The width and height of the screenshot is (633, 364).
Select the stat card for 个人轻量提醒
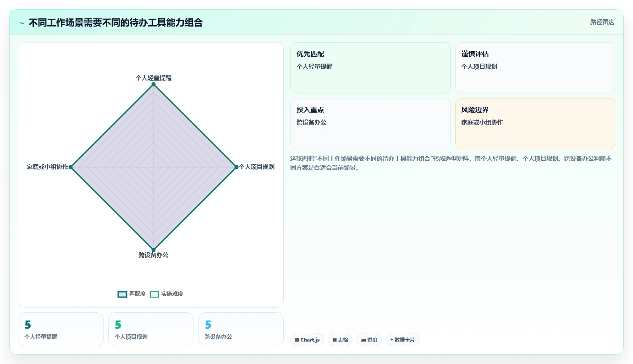click(61, 329)
